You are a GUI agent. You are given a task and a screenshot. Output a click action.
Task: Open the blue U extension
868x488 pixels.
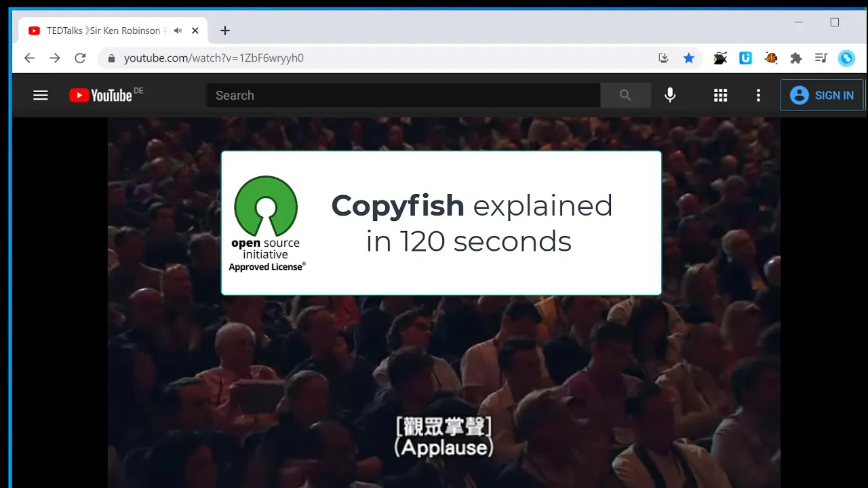[746, 58]
